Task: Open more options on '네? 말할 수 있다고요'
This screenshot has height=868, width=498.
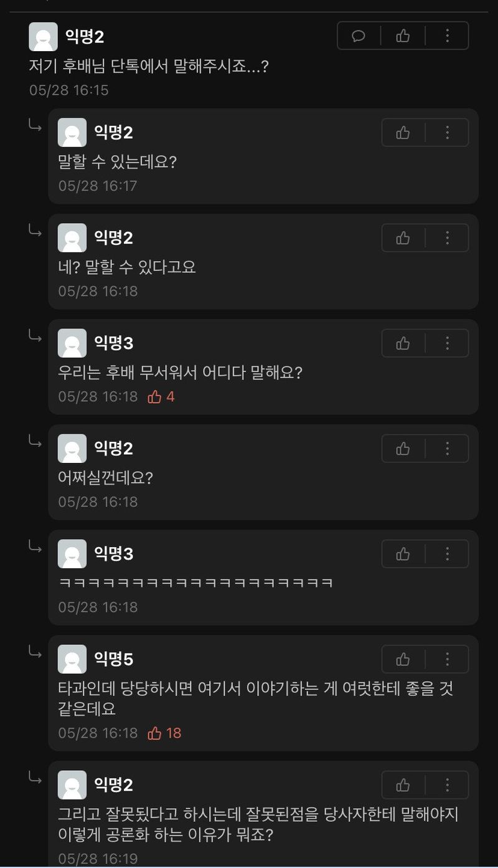Action: pyautogui.click(x=447, y=238)
